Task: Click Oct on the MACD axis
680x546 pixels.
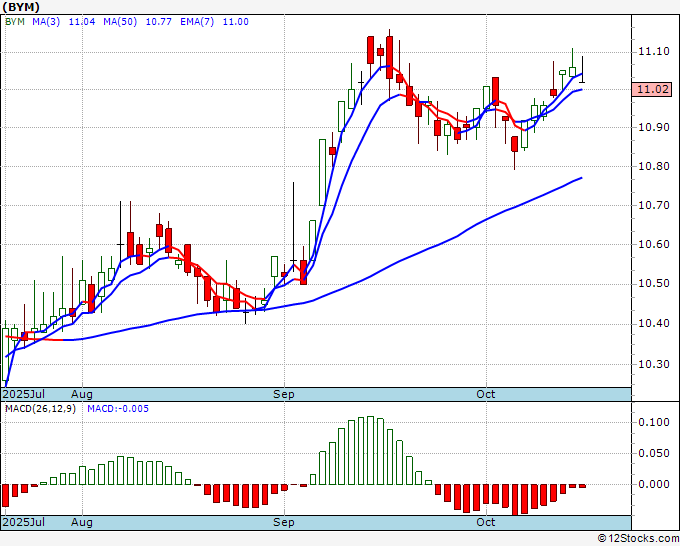Action: [x=486, y=522]
